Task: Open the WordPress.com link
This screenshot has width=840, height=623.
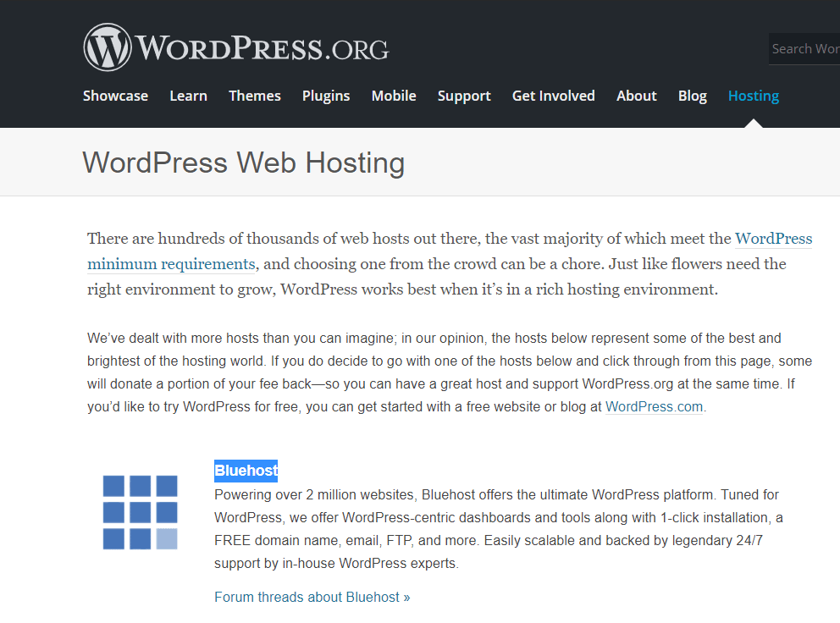Action: pyautogui.click(x=654, y=406)
